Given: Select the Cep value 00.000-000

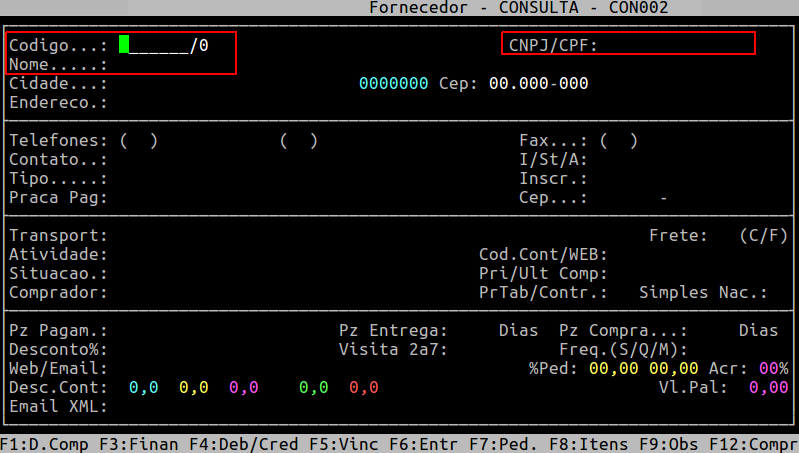Looking at the screenshot, I should click(538, 83).
